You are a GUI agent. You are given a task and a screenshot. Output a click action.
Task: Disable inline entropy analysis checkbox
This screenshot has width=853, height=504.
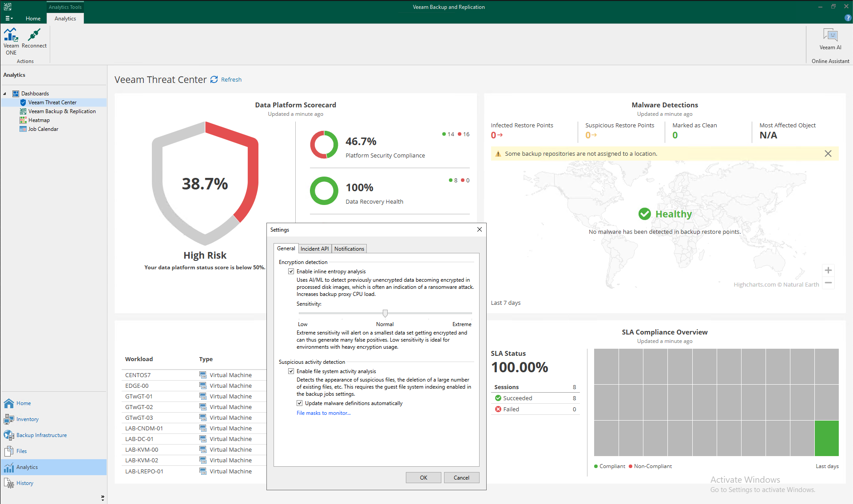coord(291,272)
